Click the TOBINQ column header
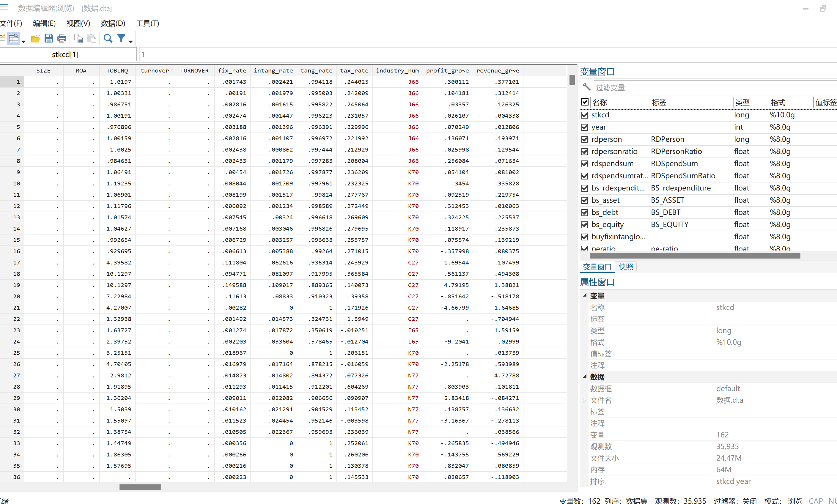Screen dimensions: 837x504 [117, 71]
